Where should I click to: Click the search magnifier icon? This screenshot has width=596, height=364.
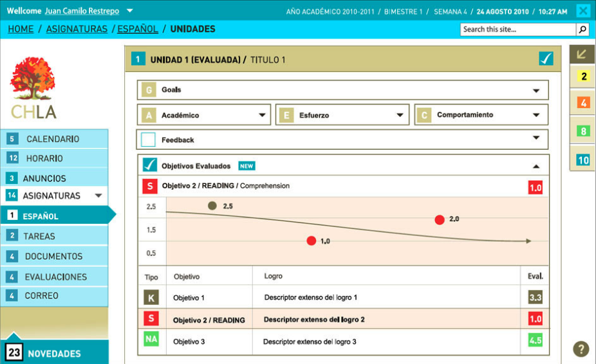coord(582,30)
